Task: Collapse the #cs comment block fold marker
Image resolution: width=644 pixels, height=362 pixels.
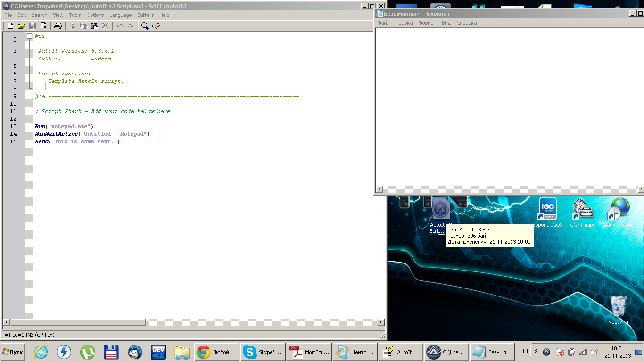Action: pos(29,36)
